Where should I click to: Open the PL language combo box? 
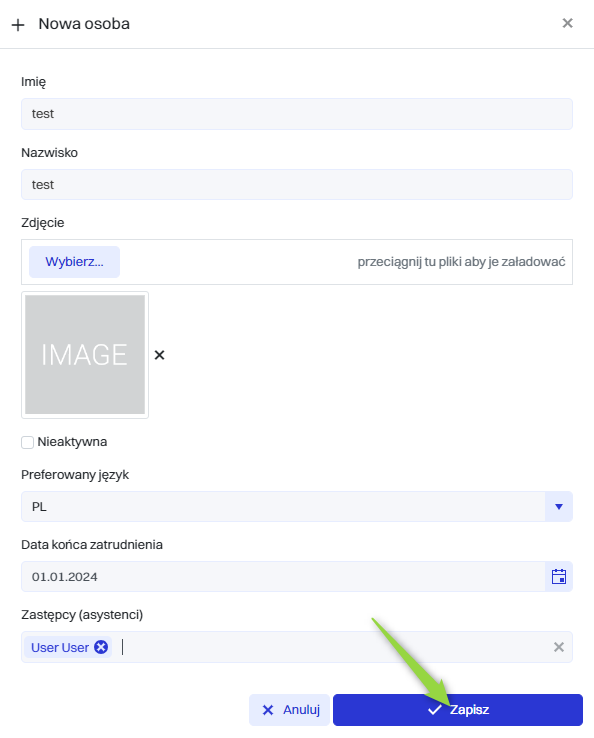coord(283,506)
